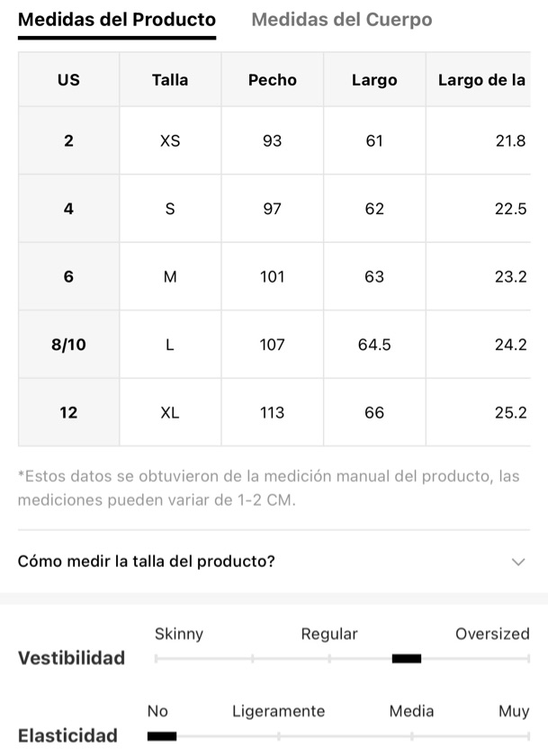Screen dimensions: 548x756
Task: Click the Ligeramente label on elasticity scale
Action: click(279, 711)
